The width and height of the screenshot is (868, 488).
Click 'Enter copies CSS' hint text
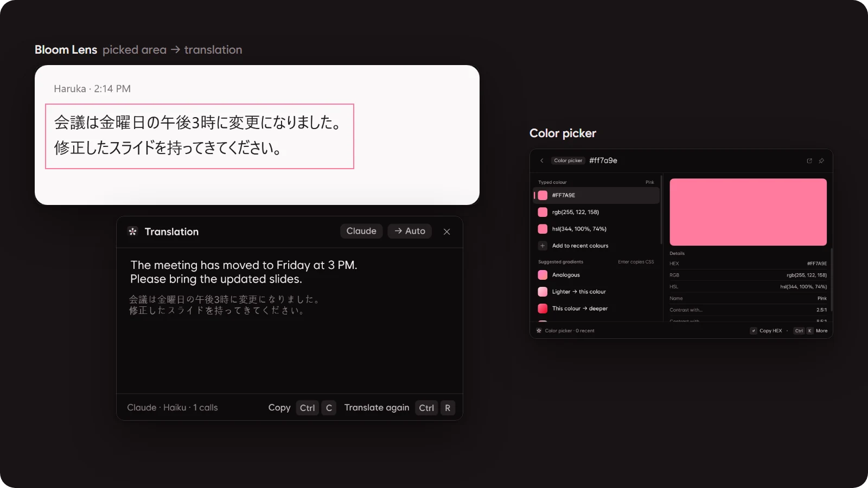coord(636,262)
